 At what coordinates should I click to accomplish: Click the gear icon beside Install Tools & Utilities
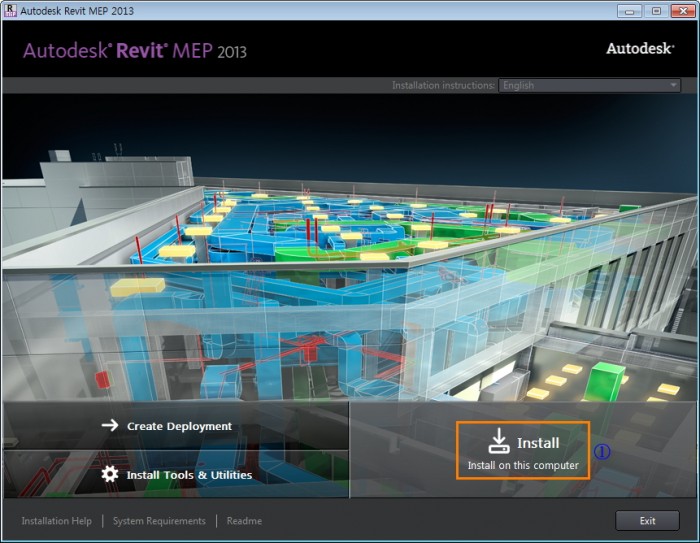(110, 474)
